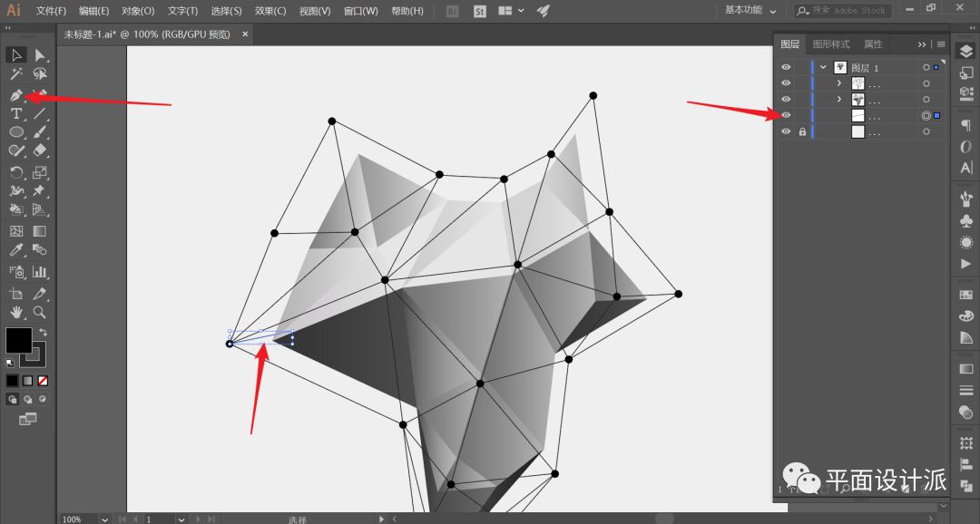Hide the 图层 1 layer using its eye
This screenshot has width=980, height=524.
pyautogui.click(x=786, y=67)
